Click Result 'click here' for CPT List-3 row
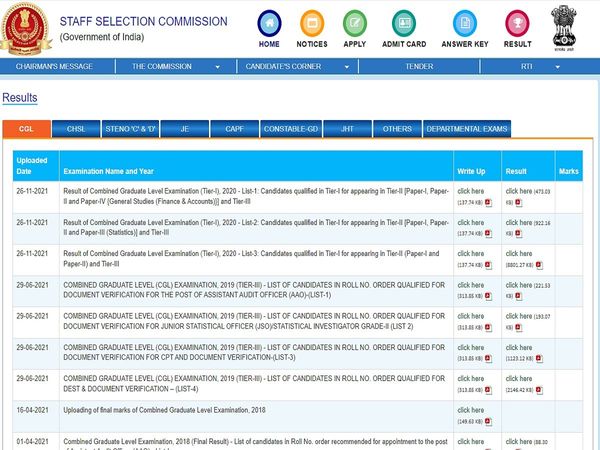 [519, 347]
